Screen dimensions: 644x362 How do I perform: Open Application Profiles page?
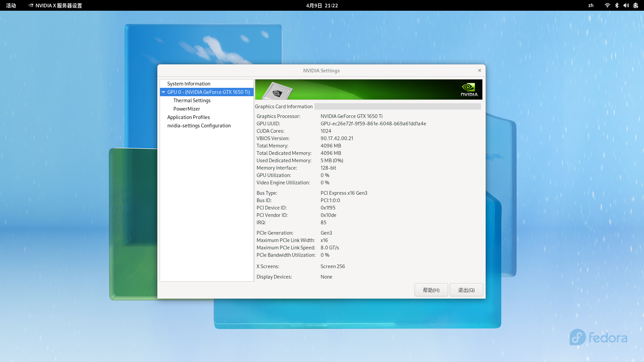point(188,117)
